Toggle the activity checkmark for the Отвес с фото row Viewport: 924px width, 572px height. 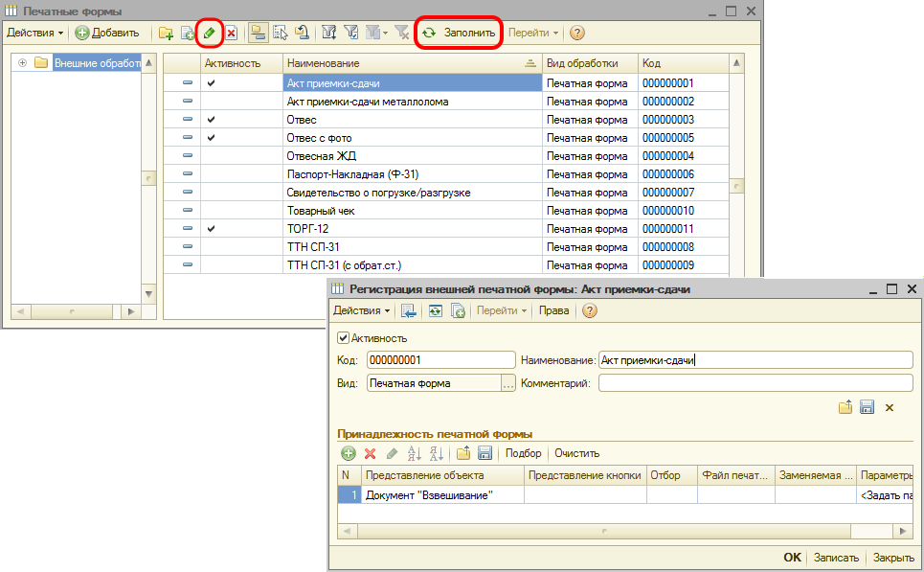[x=211, y=138]
